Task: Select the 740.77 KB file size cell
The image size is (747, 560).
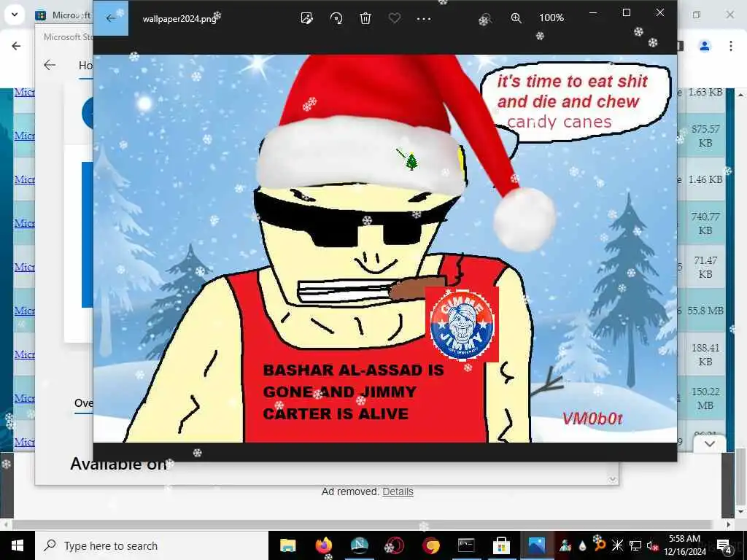Action: point(705,223)
